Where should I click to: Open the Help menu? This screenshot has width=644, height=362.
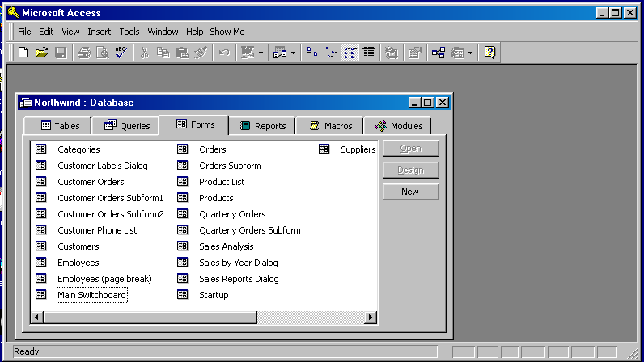click(194, 32)
